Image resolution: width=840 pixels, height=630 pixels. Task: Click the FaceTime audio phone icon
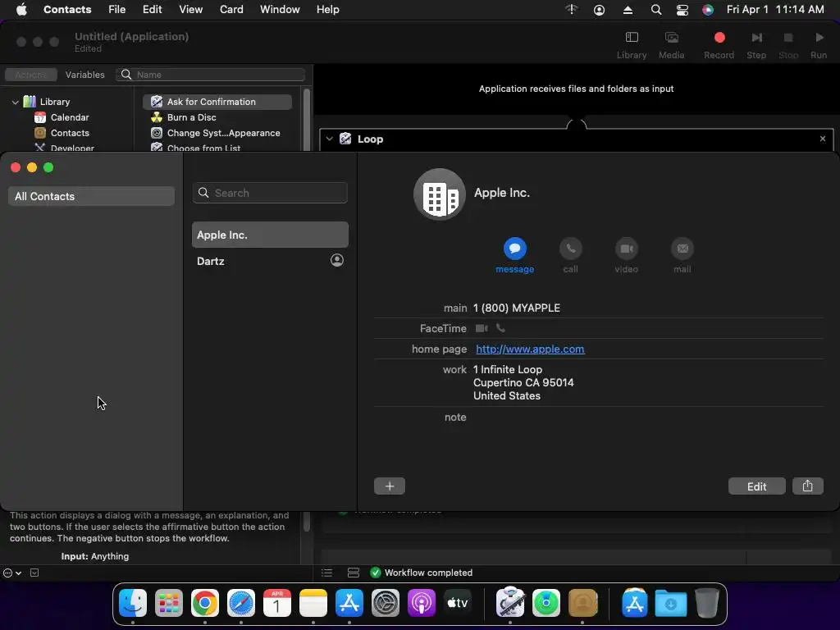click(500, 328)
